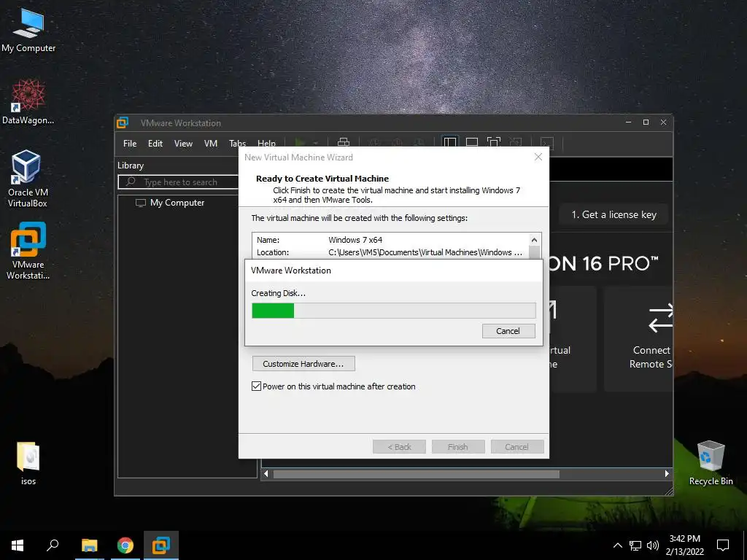The width and height of the screenshot is (747, 560).
Task: Click the taskbar search magnifier
Action: coord(53,545)
